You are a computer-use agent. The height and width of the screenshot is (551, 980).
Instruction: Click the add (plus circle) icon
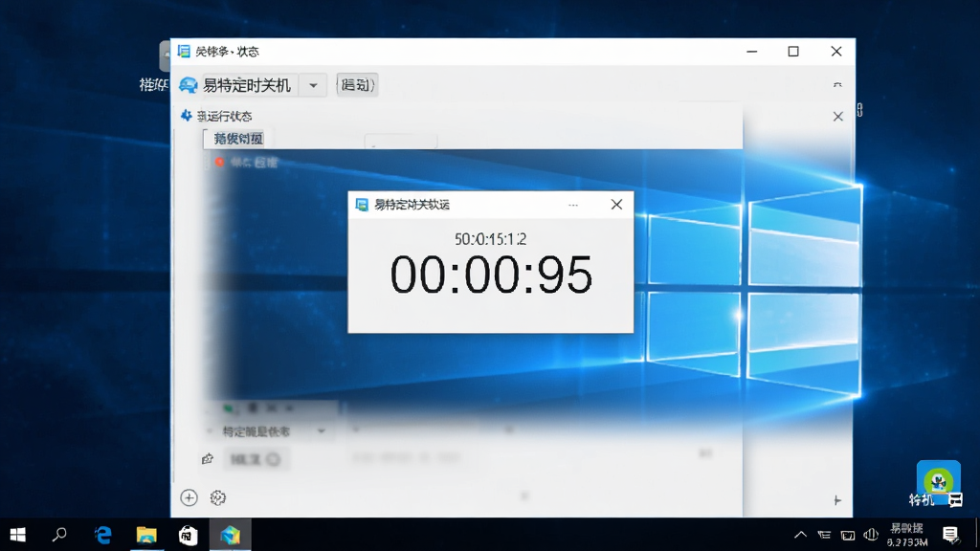point(189,497)
